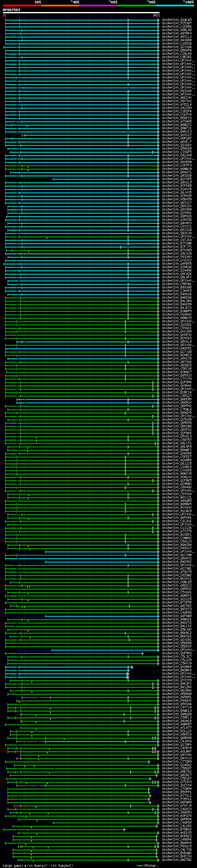197x868 pixels.
Task: Choose the UniRef100_C4LU92 entry
Action: (176, 826)
